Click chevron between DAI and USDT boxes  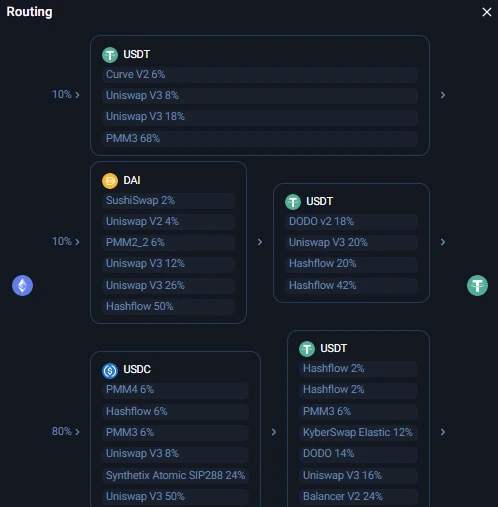(260, 242)
